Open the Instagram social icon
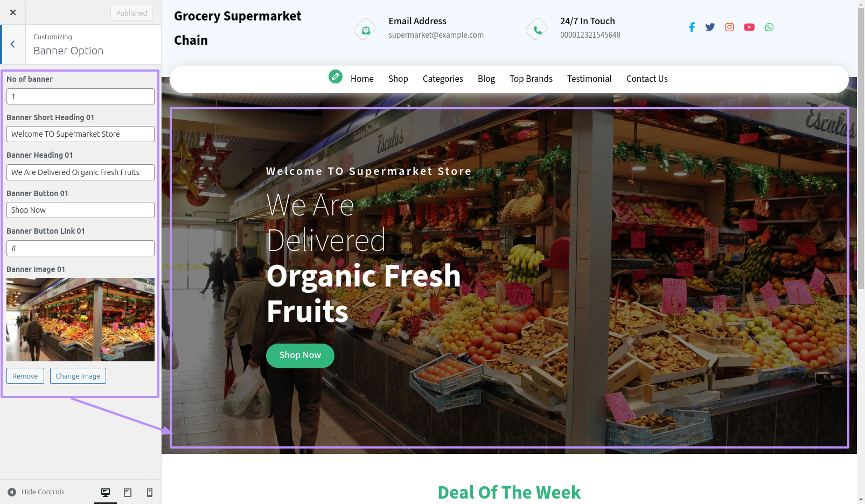 (729, 27)
